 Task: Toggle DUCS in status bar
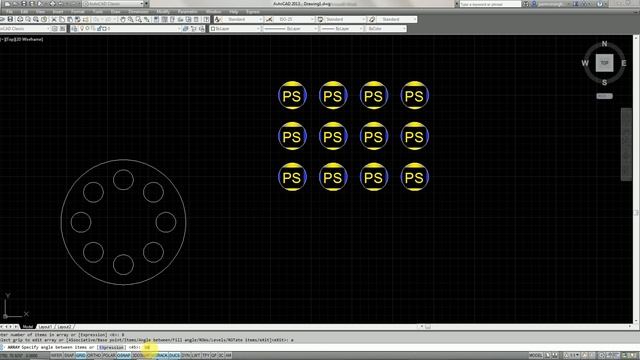pos(174,356)
